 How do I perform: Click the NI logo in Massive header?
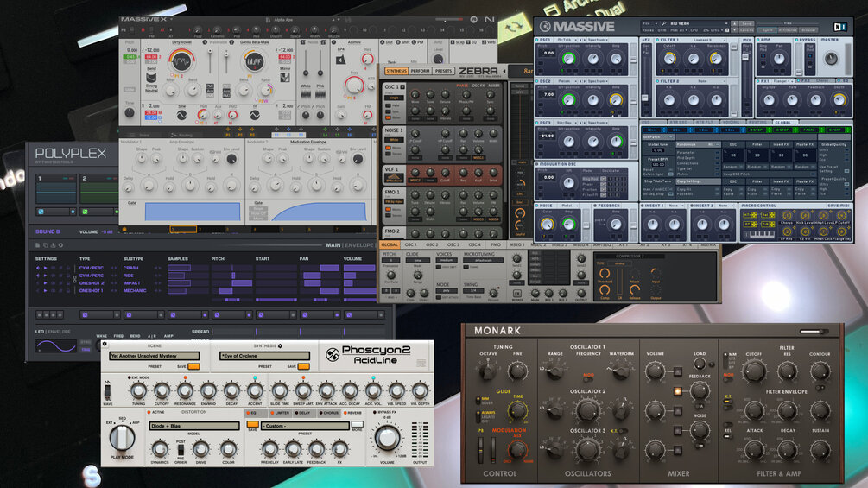[840, 26]
